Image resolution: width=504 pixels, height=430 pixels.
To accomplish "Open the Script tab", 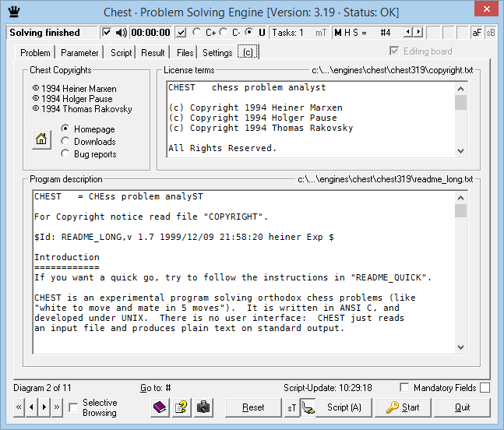I will click(x=122, y=52).
